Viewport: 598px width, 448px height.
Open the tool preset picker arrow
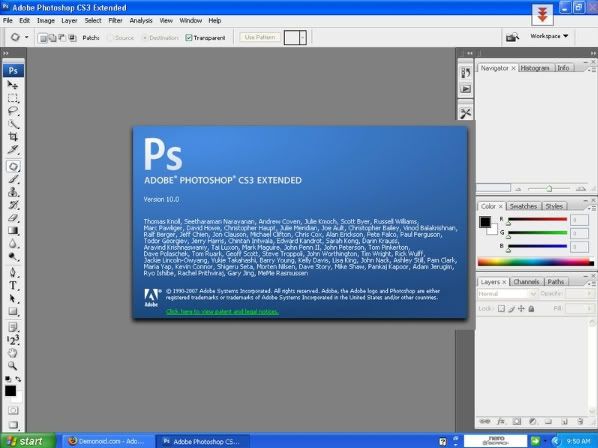click(26, 37)
